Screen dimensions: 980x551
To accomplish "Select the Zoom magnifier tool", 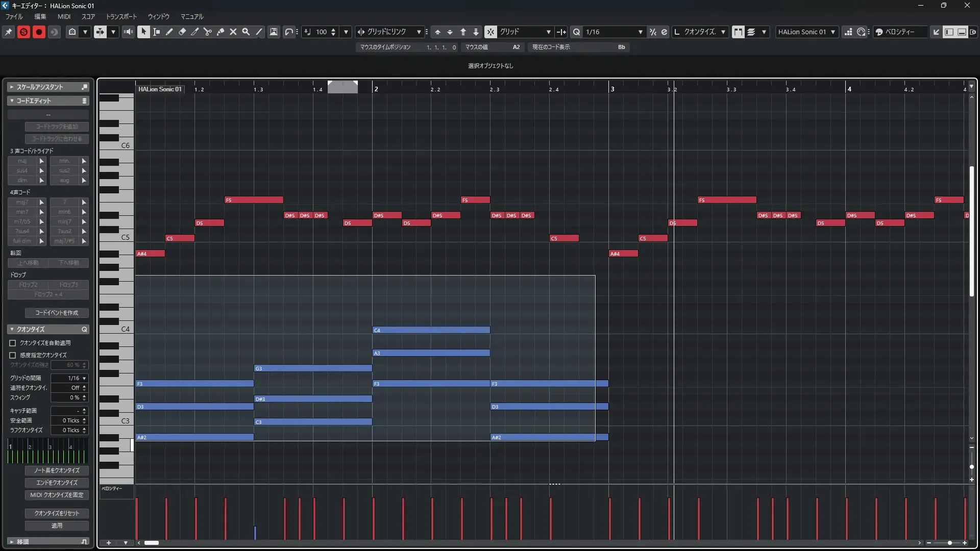I will [x=246, y=32].
